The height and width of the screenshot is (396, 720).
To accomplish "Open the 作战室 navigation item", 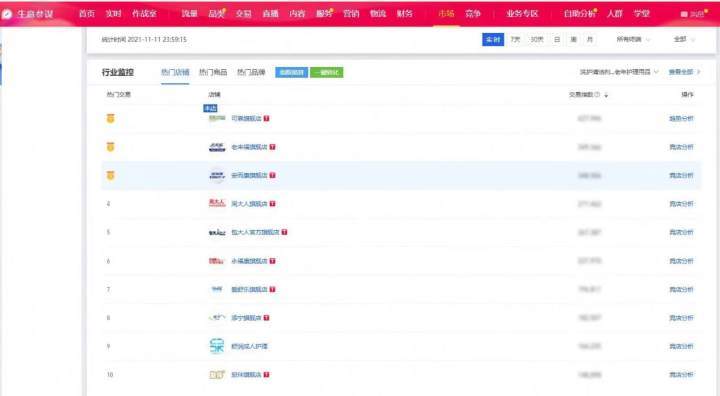I will (x=144, y=14).
